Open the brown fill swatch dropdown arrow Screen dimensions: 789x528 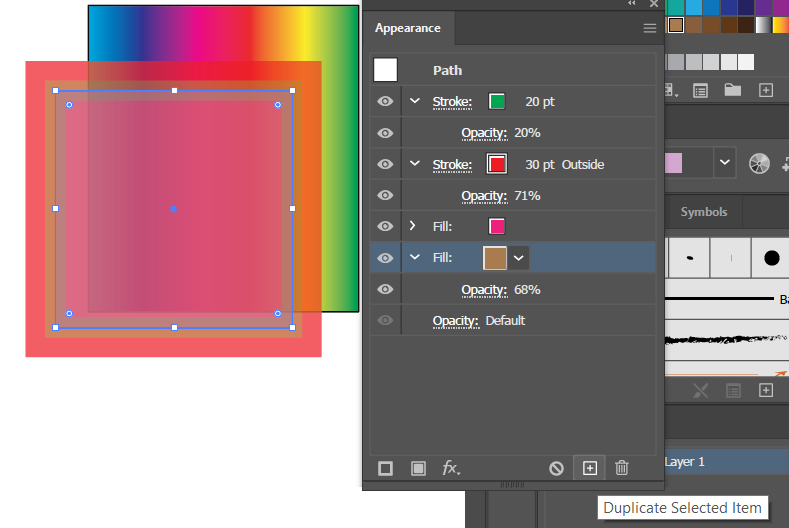tap(519, 258)
